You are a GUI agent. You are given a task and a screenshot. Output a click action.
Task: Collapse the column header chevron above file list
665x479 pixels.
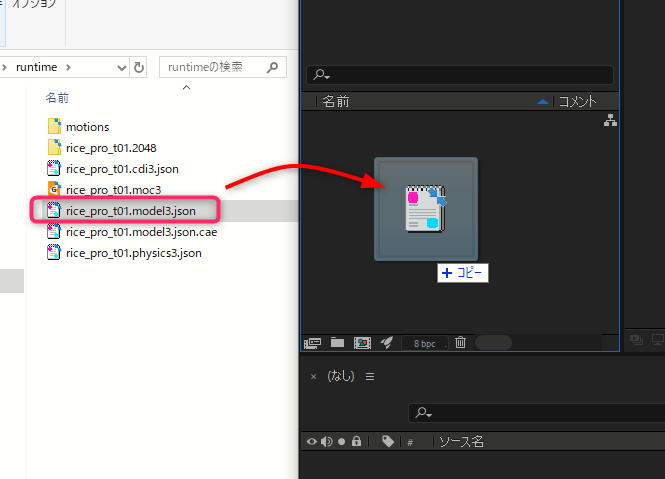pos(185,88)
